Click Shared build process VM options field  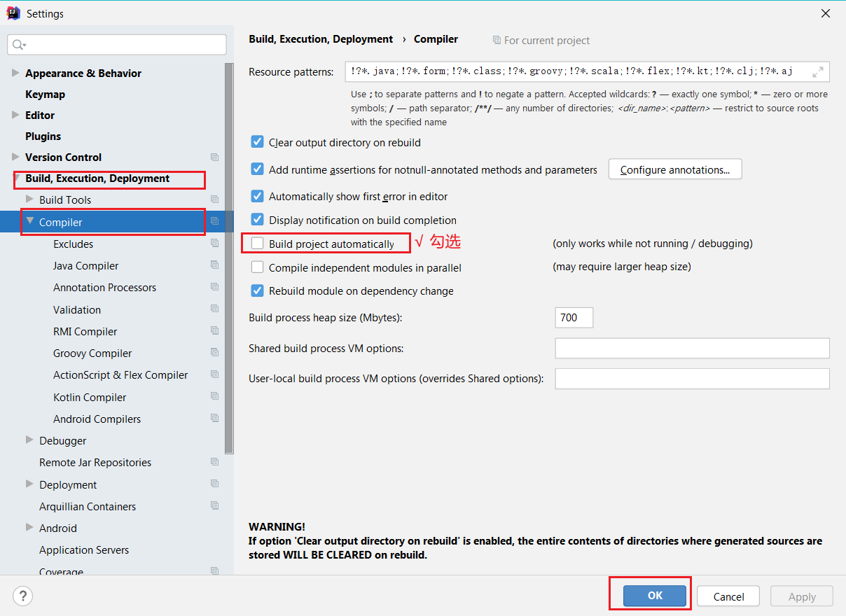pos(692,348)
